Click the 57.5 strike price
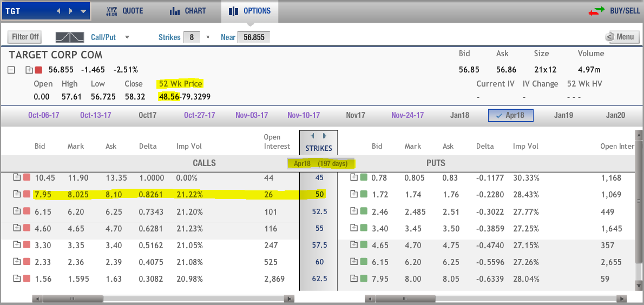This screenshot has width=644, height=305. [319, 245]
